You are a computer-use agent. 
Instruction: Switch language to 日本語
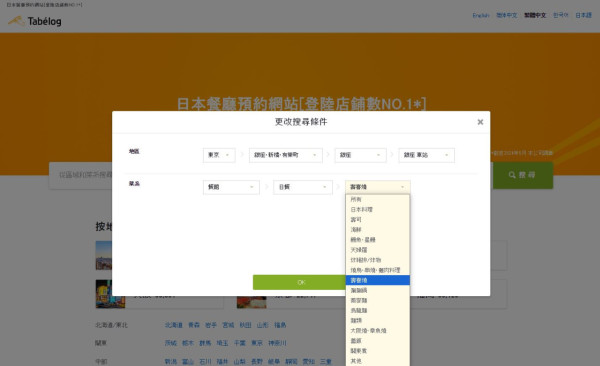(x=584, y=15)
